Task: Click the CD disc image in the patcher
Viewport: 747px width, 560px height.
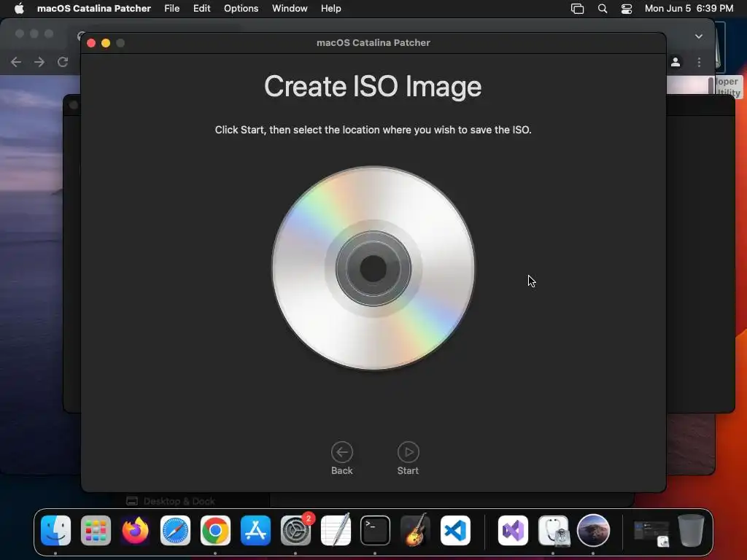Action: 373,268
